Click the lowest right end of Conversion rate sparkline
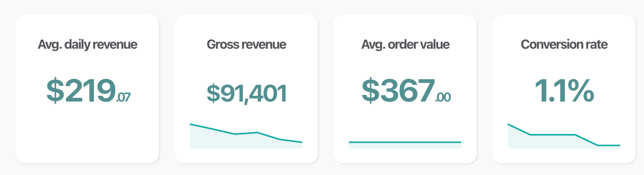The width and height of the screenshot is (644, 175). coord(619,145)
